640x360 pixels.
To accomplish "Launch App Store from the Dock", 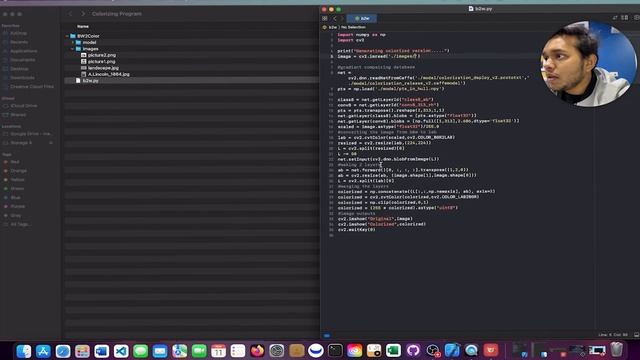I will 43,351.
